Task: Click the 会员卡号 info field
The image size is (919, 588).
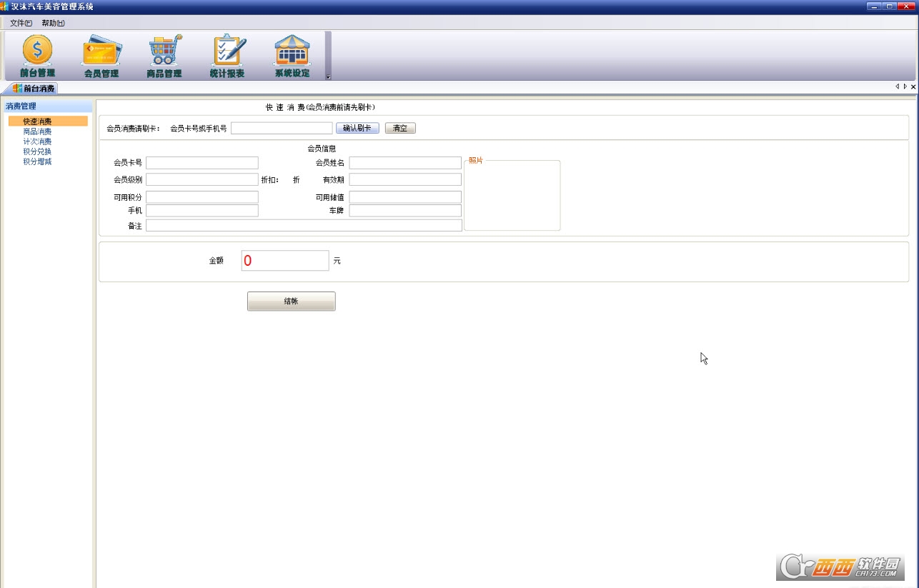Action: [x=202, y=163]
